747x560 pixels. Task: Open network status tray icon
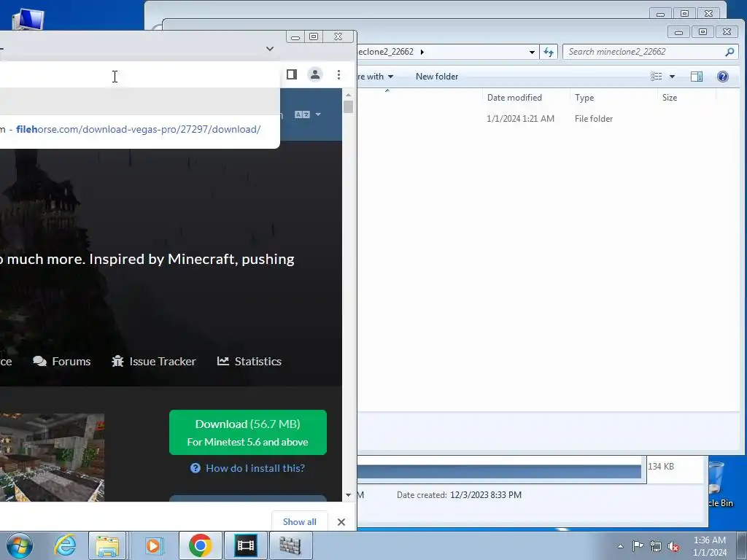(x=656, y=546)
